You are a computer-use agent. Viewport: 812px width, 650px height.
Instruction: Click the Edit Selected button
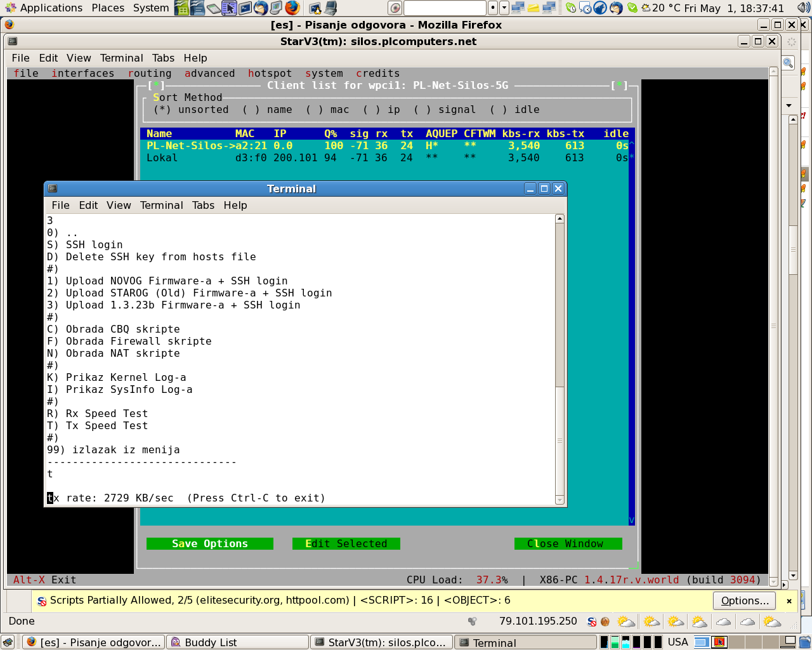pyautogui.click(x=346, y=544)
